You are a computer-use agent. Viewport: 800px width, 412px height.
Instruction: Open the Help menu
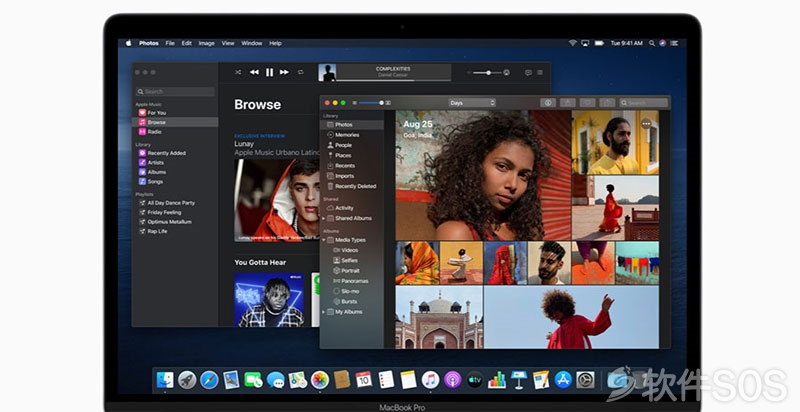[276, 43]
